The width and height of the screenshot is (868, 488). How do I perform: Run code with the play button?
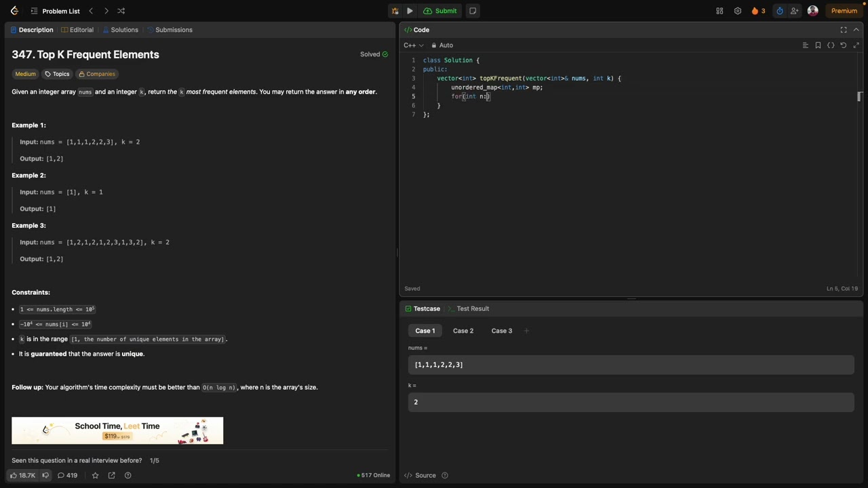(x=410, y=11)
